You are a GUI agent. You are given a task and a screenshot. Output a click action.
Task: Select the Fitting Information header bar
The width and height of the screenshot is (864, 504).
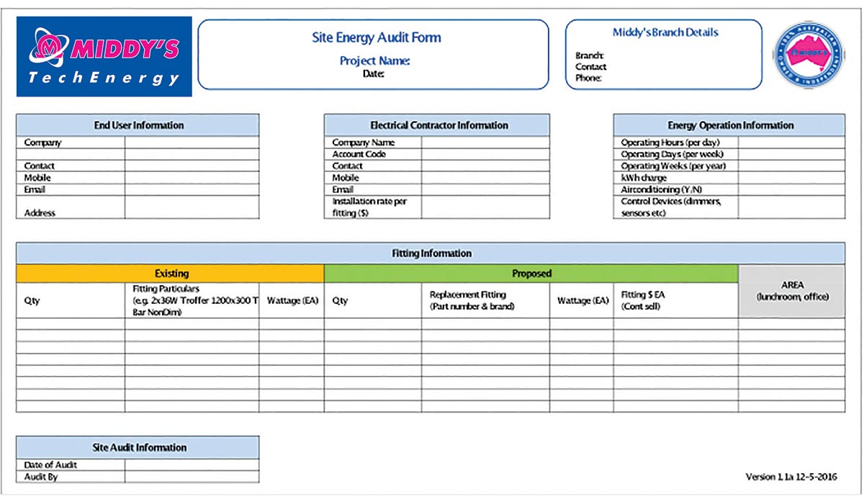[x=431, y=253]
